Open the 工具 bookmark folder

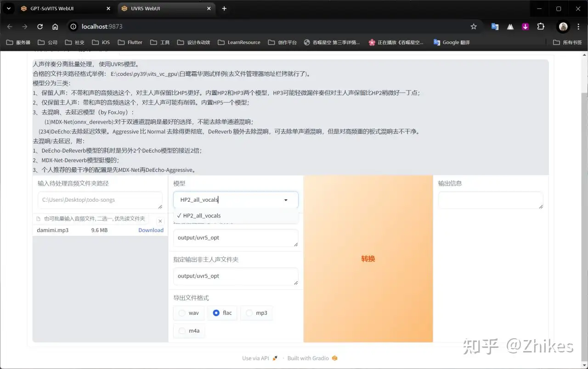pos(160,42)
